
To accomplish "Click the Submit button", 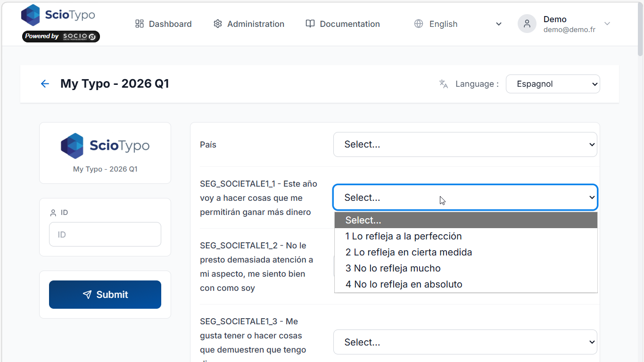I will pyautogui.click(x=105, y=295).
